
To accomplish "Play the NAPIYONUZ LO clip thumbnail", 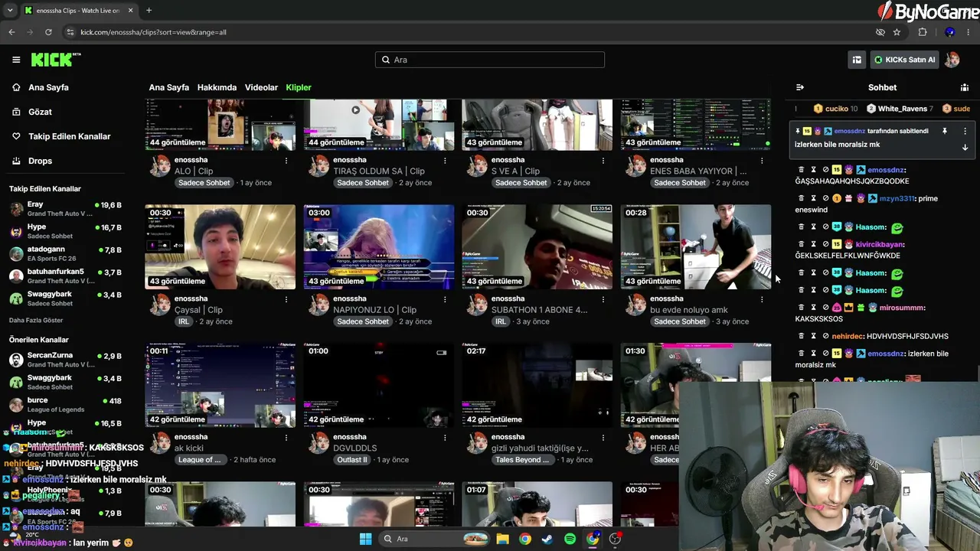I will click(378, 246).
